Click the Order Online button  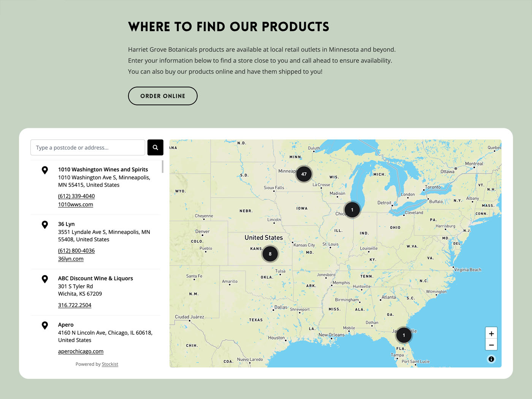(x=163, y=96)
